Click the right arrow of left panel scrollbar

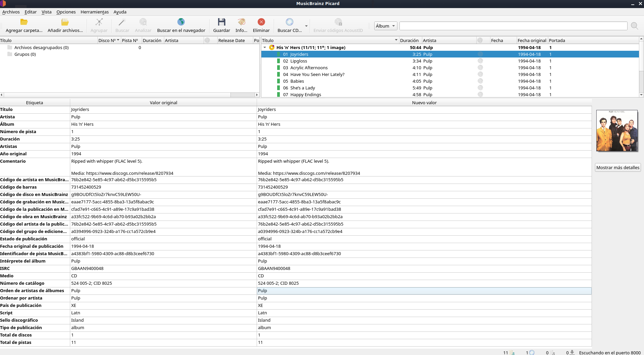[x=257, y=95]
